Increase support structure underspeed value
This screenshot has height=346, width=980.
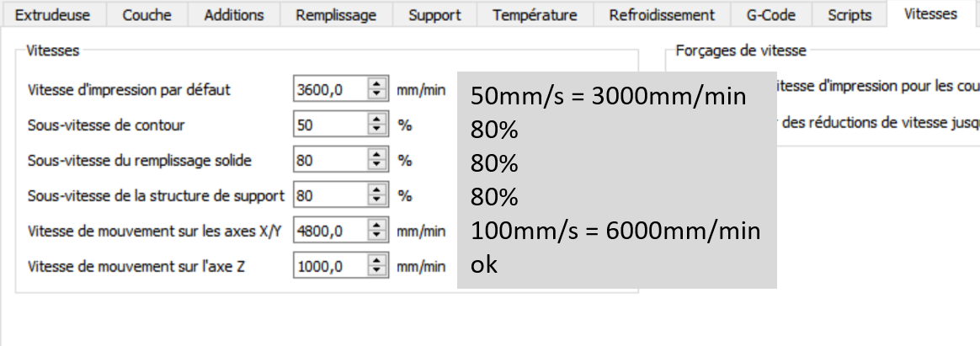tap(376, 191)
